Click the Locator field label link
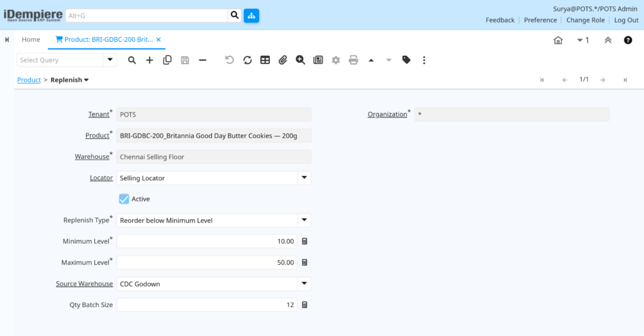644x336 pixels. (101, 178)
